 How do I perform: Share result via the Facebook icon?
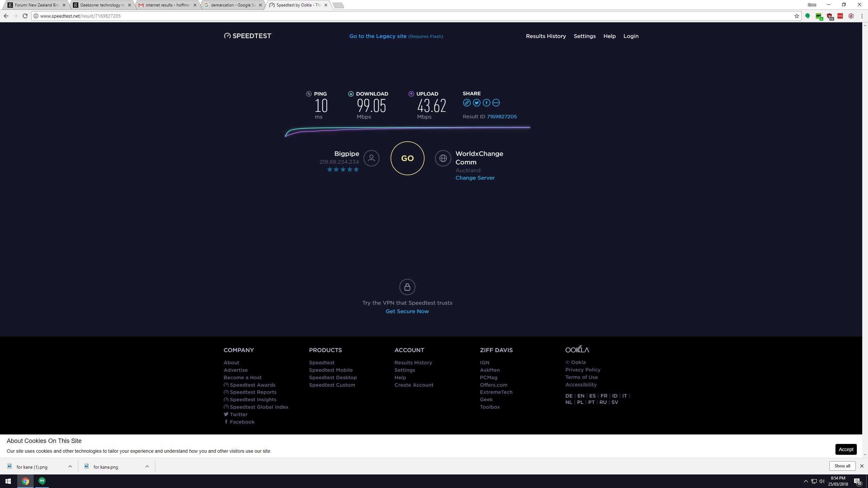486,103
